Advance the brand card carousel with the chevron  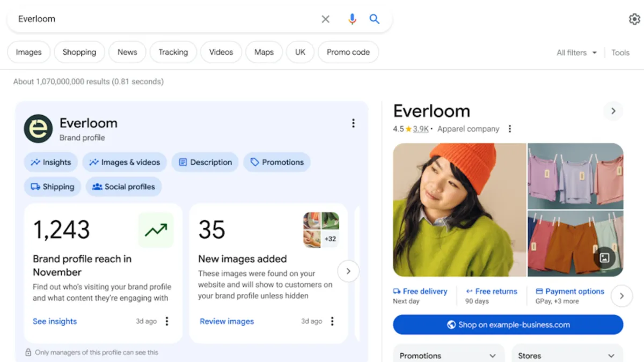coord(348,271)
